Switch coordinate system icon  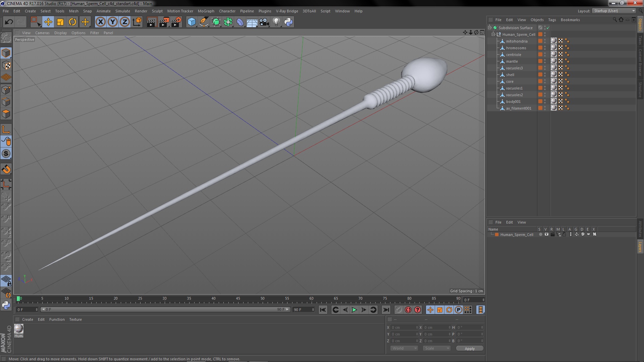137,22
